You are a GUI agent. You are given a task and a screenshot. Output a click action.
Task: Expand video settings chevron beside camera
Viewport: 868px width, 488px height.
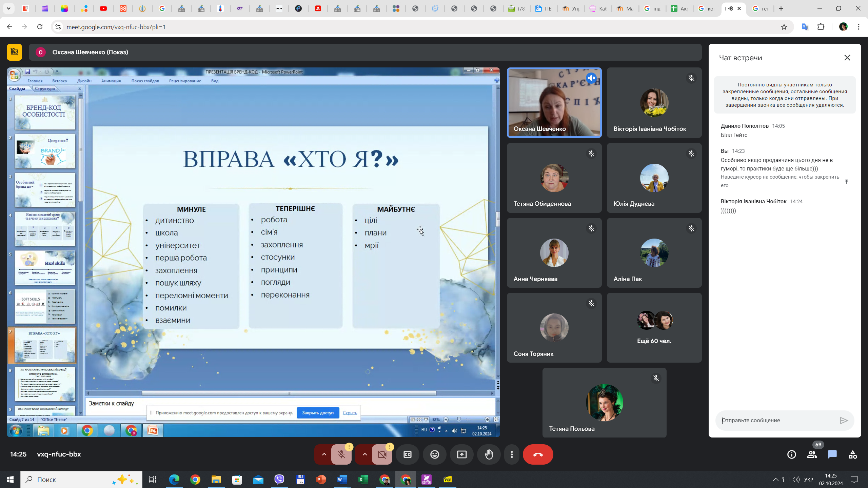364,454
